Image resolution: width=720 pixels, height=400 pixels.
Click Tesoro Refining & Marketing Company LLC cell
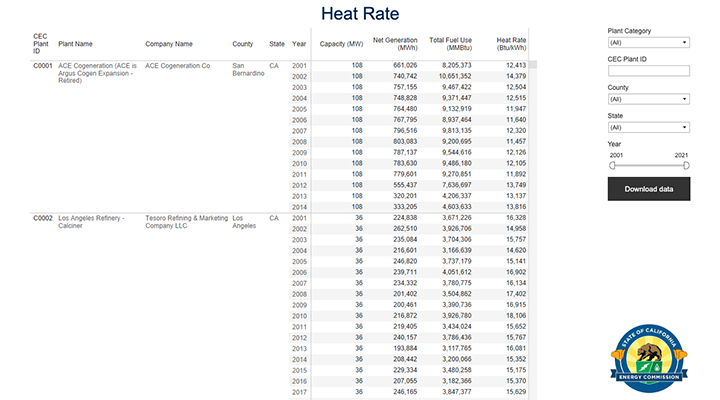pyautogui.click(x=186, y=222)
